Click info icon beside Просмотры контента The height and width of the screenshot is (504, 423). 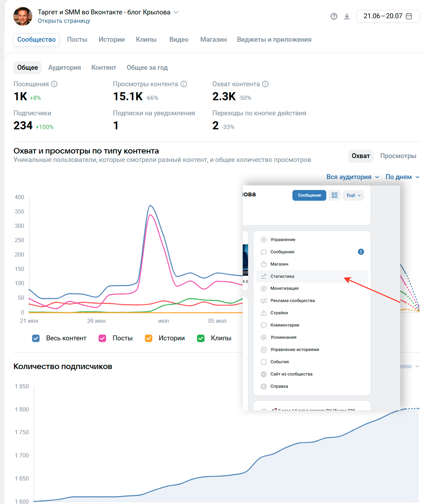tap(184, 84)
